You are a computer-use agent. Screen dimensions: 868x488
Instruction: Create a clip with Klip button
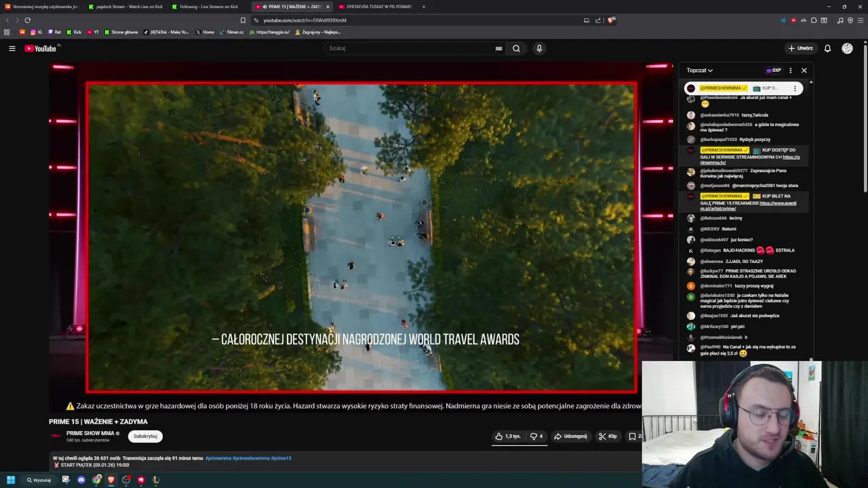click(608, 436)
